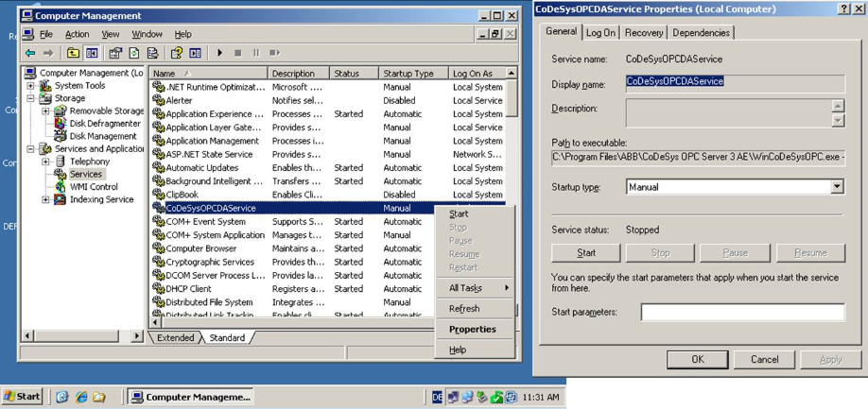Select the Services tree item

pyautogui.click(x=86, y=174)
